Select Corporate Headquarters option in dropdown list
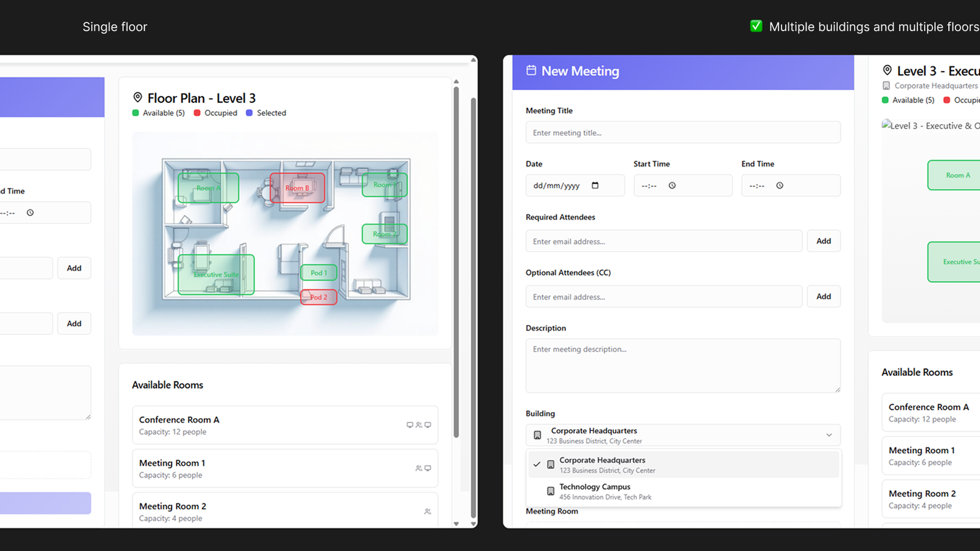980x551 pixels. [x=683, y=465]
